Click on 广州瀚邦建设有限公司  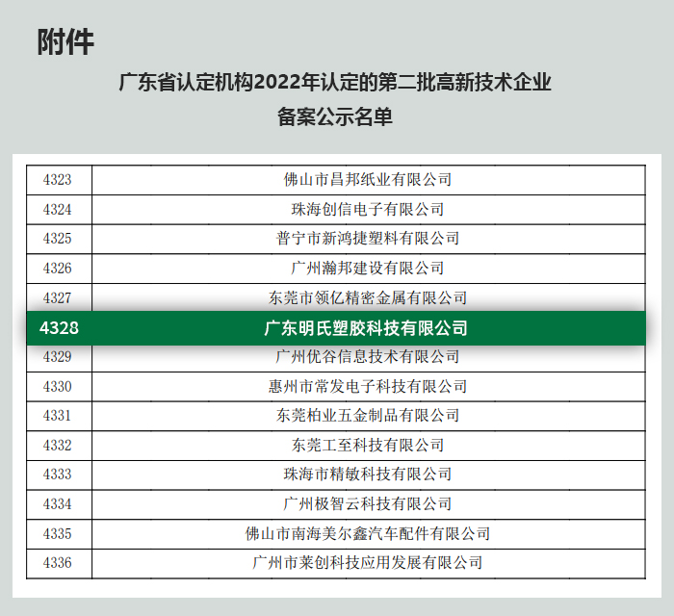[367, 268]
